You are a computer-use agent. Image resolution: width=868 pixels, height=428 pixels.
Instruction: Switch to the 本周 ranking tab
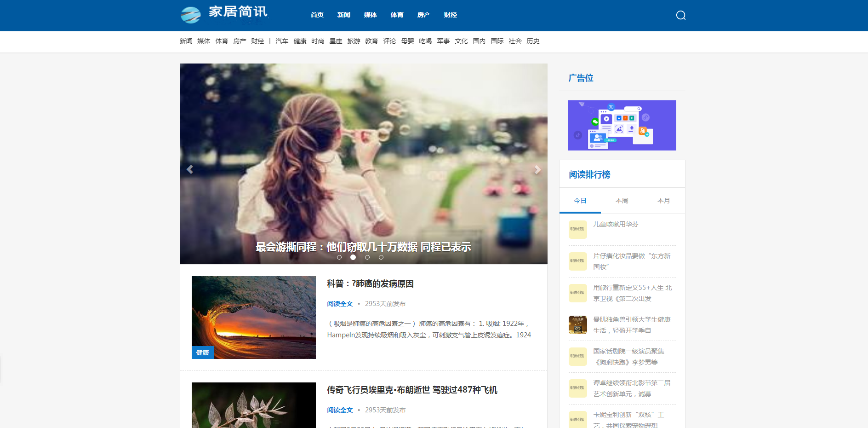[622, 201]
